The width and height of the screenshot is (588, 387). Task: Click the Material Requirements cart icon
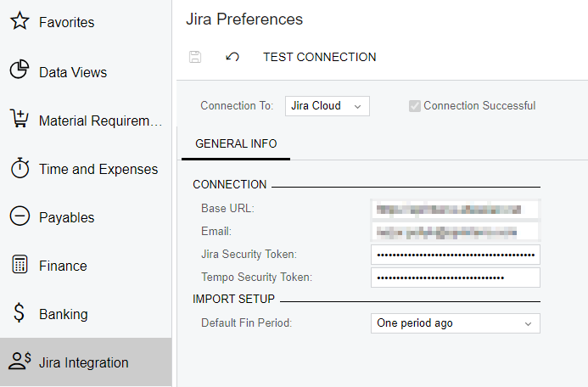pyautogui.click(x=20, y=119)
